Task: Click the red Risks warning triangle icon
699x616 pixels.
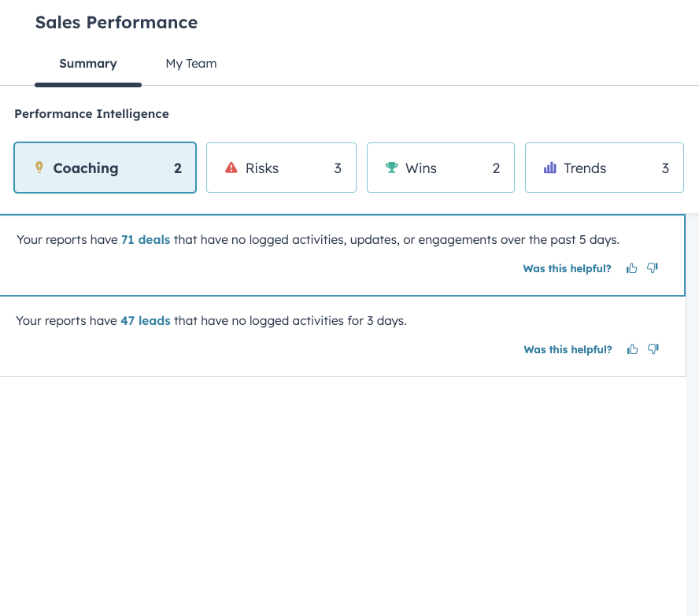Action: [x=231, y=168]
